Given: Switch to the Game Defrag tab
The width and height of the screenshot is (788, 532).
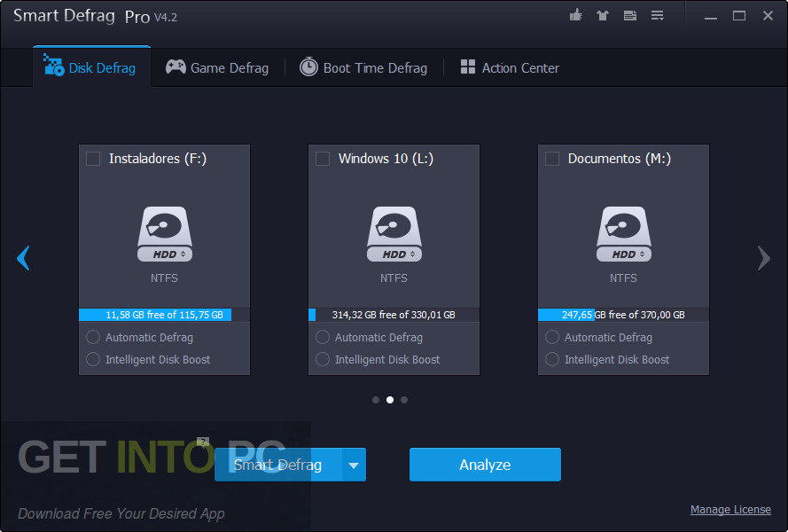Looking at the screenshot, I should pos(217,67).
